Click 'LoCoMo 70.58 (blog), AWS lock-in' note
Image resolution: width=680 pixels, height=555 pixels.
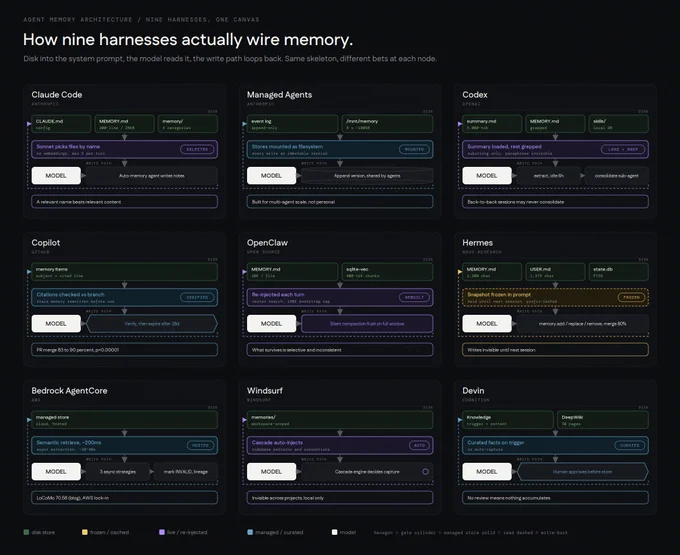tap(124, 497)
